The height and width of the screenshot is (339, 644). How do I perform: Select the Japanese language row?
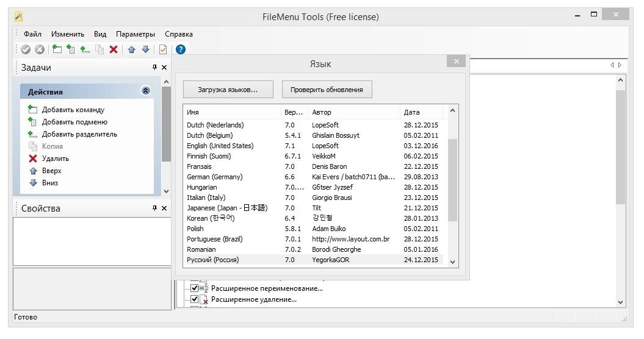click(x=315, y=208)
